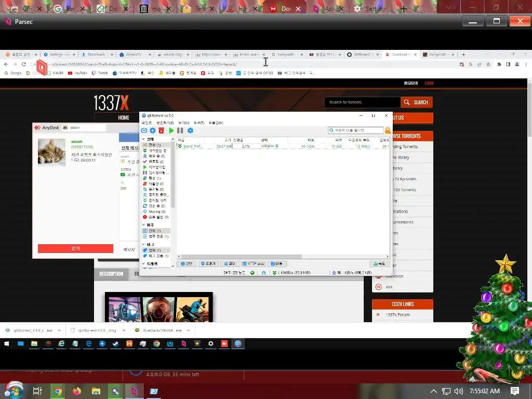
Task: Open the bottom tab with the blue info icon
Action: pyautogui.click(x=187, y=263)
